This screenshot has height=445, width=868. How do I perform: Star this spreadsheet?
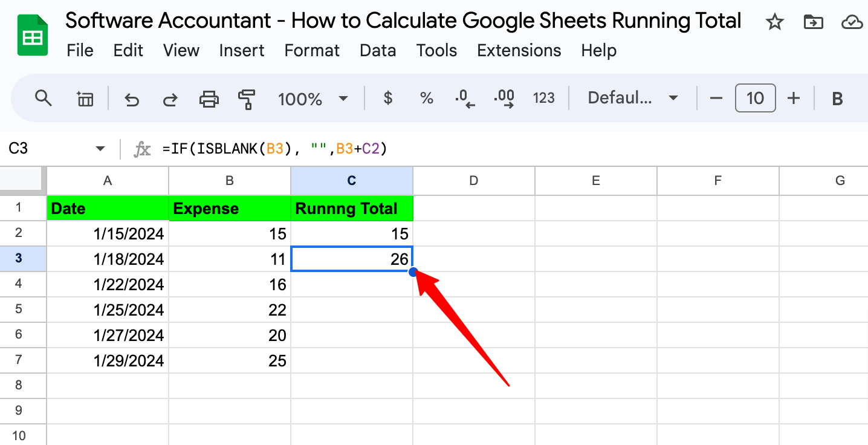pos(774,22)
